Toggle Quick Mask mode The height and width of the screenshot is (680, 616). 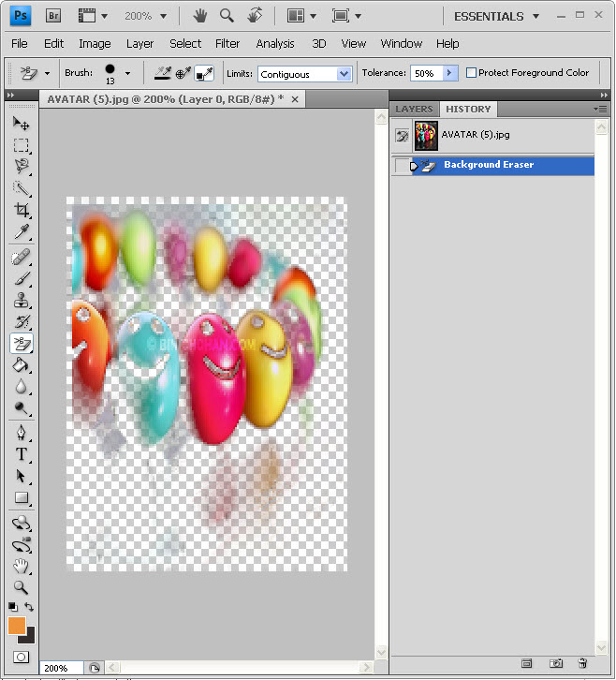click(x=21, y=657)
